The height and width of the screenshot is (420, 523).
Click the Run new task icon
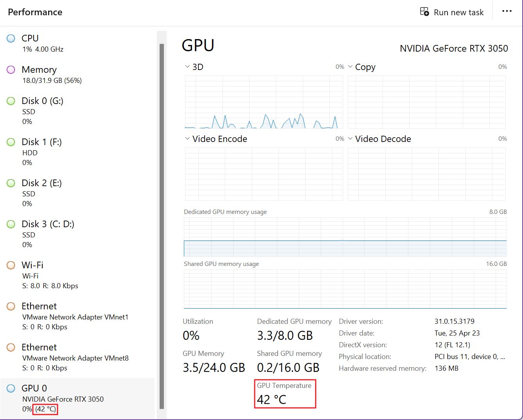424,12
